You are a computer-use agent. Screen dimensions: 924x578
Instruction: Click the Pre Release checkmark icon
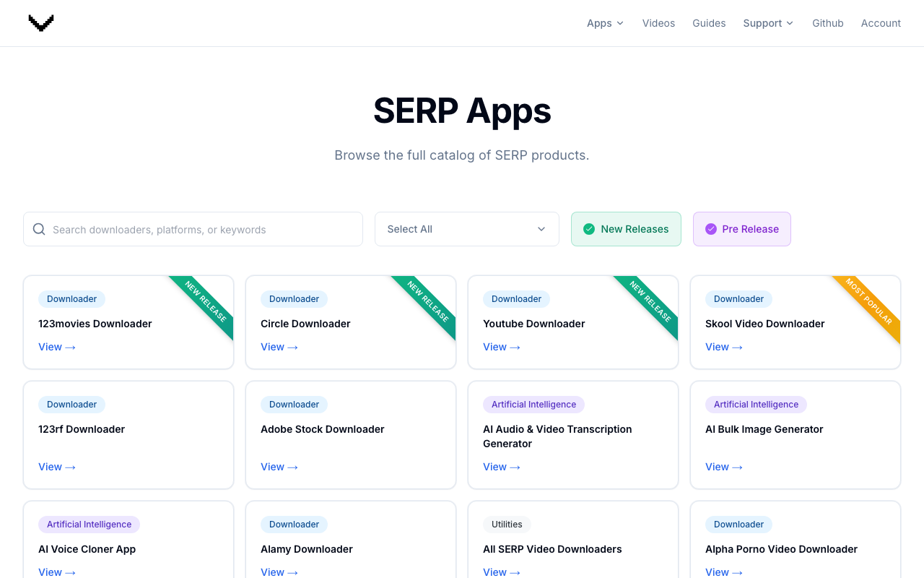pos(711,229)
